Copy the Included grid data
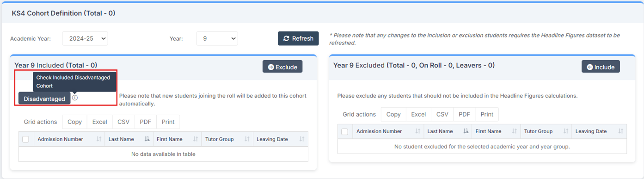 [74, 122]
